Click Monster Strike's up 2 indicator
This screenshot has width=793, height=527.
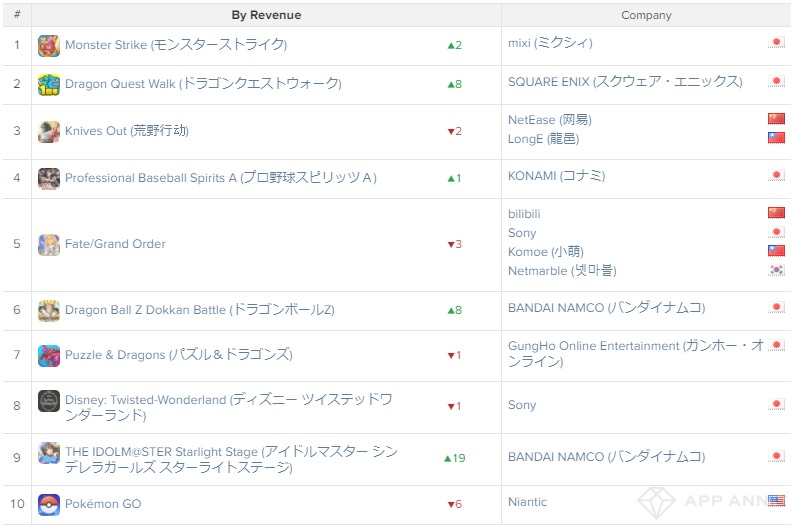(x=454, y=46)
